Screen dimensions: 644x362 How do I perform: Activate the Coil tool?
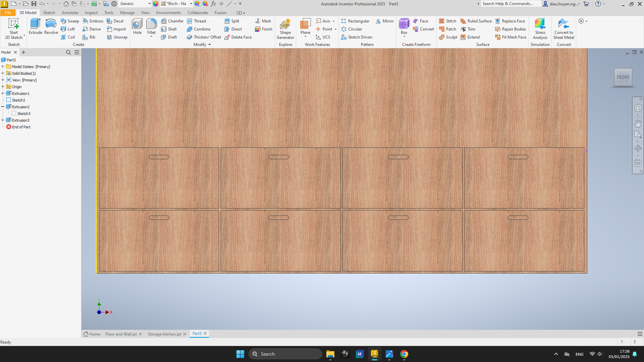coord(68,37)
